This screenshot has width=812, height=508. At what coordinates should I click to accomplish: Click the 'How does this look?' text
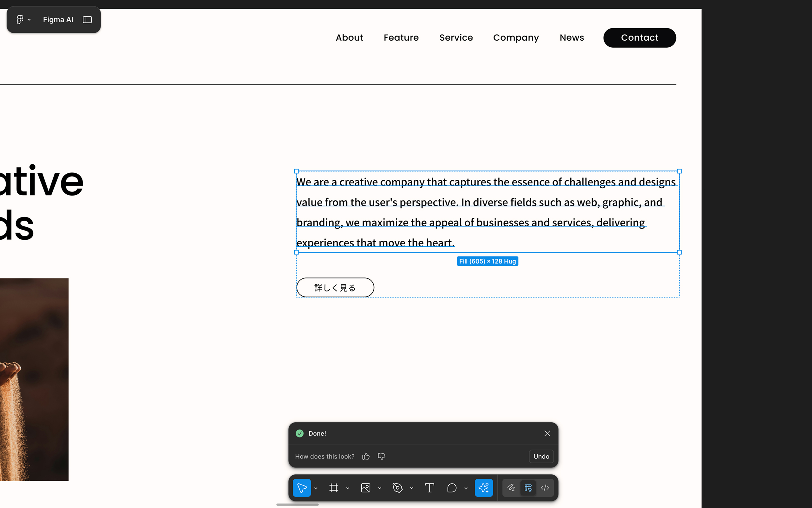point(324,456)
